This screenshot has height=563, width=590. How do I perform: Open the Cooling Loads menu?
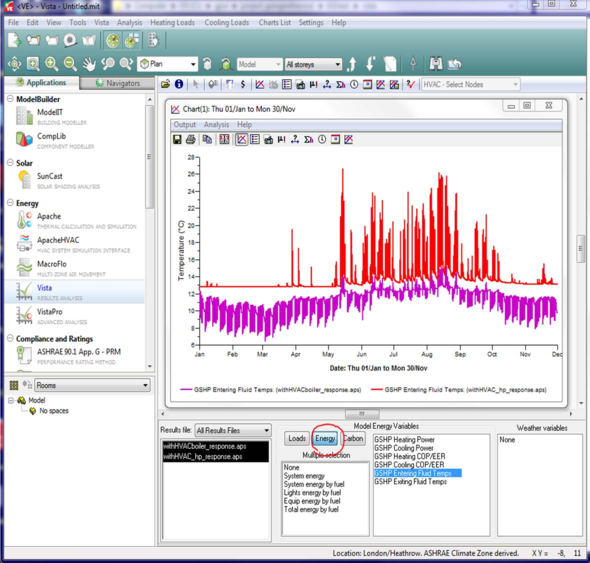(x=227, y=23)
